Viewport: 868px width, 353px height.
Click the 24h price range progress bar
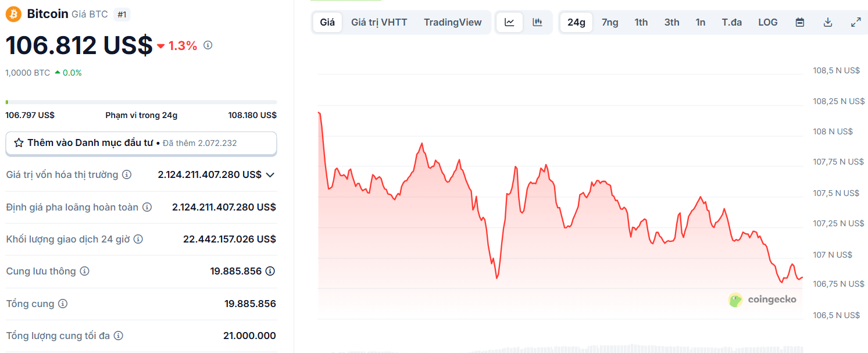[x=141, y=102]
